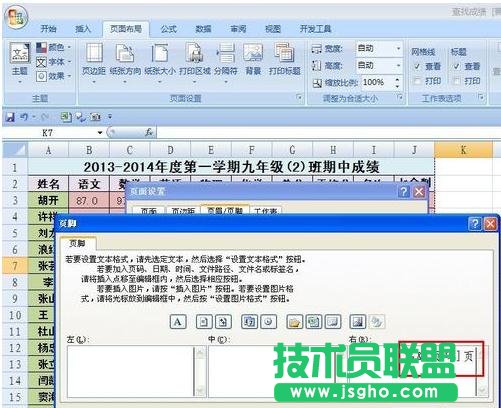Click help button on 页脚 dialog

pyautogui.click(x=475, y=224)
